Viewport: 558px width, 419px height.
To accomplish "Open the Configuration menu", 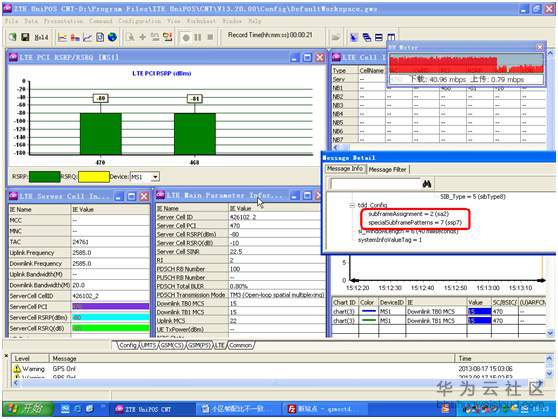I will coord(140,21).
